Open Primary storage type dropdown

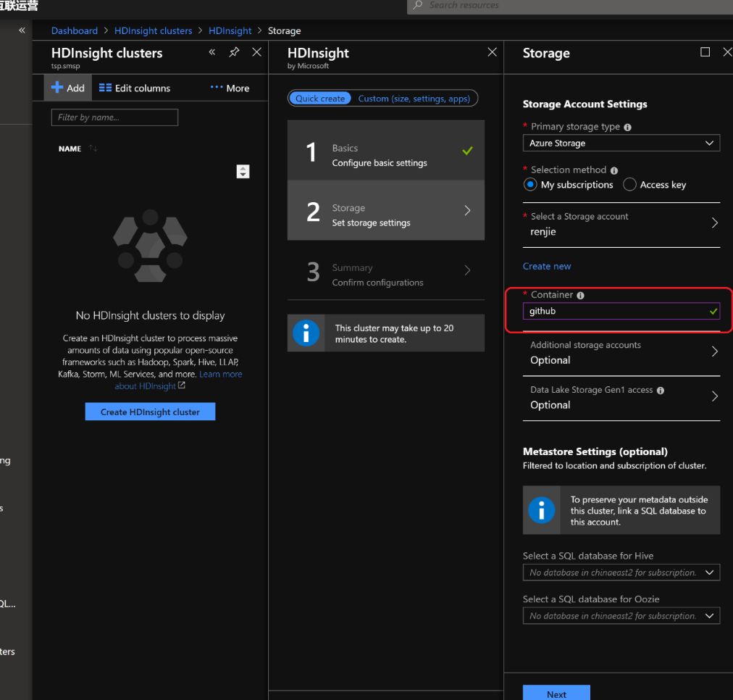[621, 143]
